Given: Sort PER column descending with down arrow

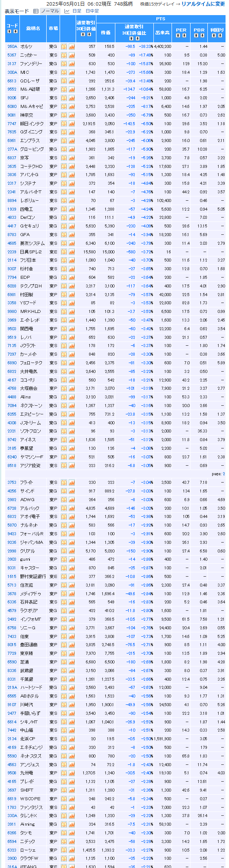Looking at the screenshot, I should pos(184,36).
